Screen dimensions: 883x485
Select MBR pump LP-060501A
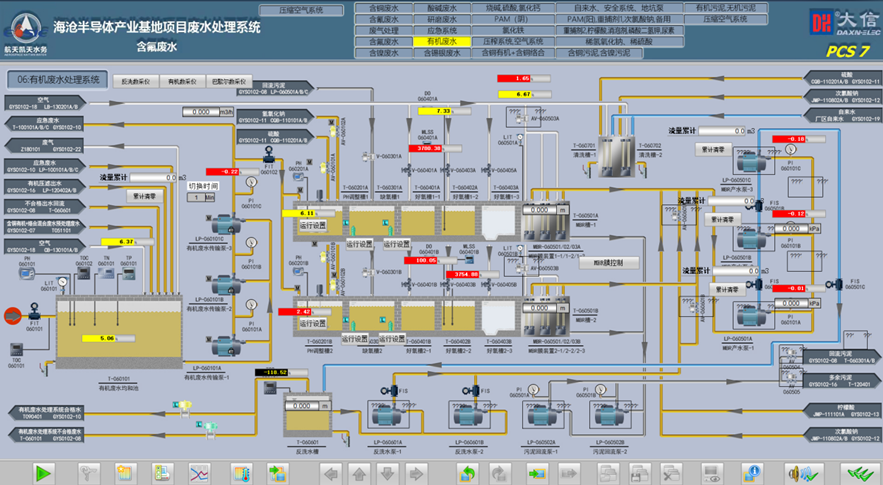[751, 316]
